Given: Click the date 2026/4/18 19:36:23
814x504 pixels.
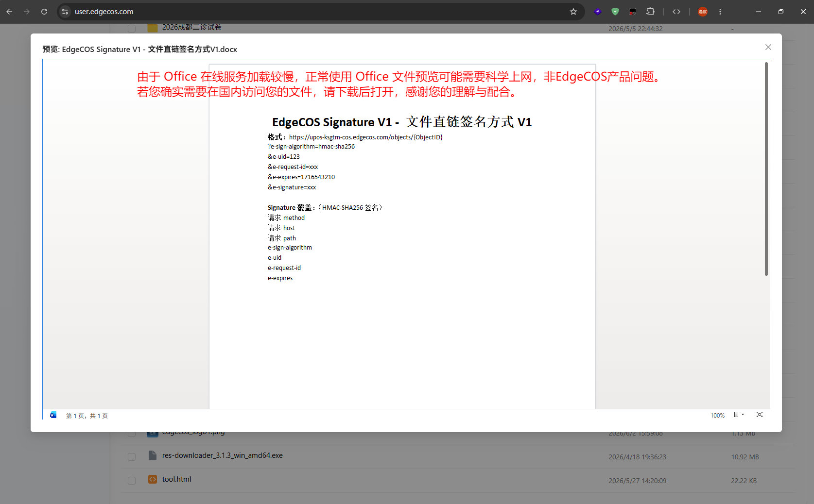Looking at the screenshot, I should pos(637,457).
